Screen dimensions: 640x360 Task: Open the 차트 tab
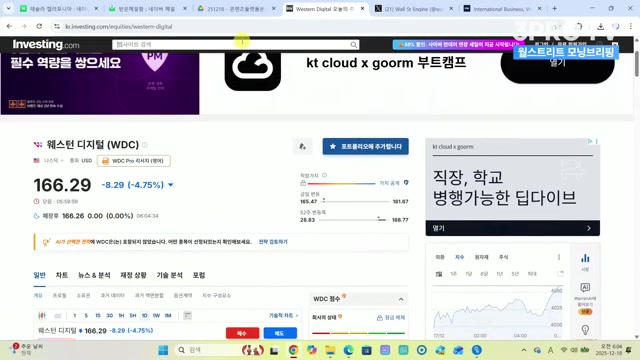(62, 275)
